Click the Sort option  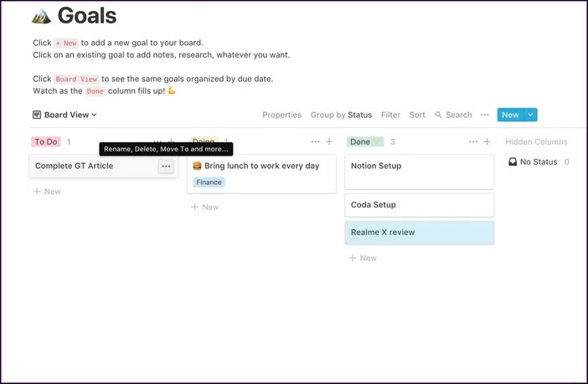pos(417,115)
